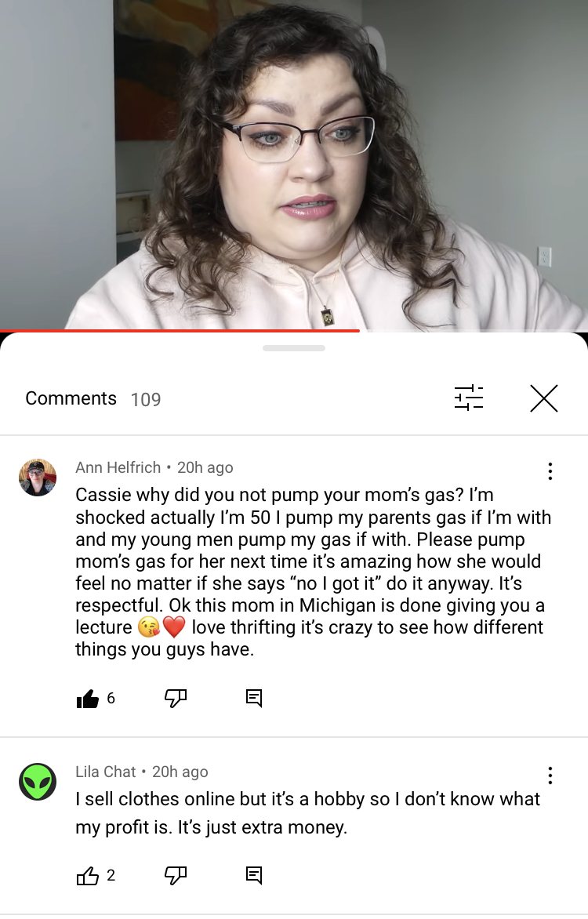
Task: Open Ann Helfrich's profile avatar
Action: pyautogui.click(x=38, y=478)
